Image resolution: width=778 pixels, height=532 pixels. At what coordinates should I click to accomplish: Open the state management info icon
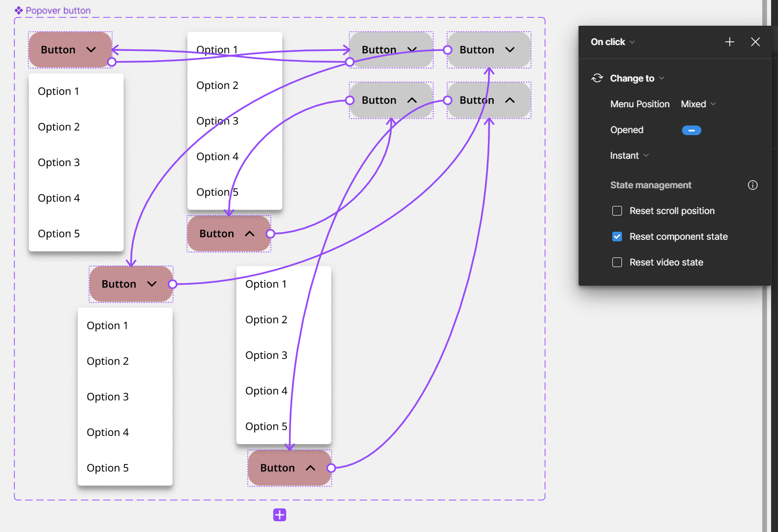(753, 185)
